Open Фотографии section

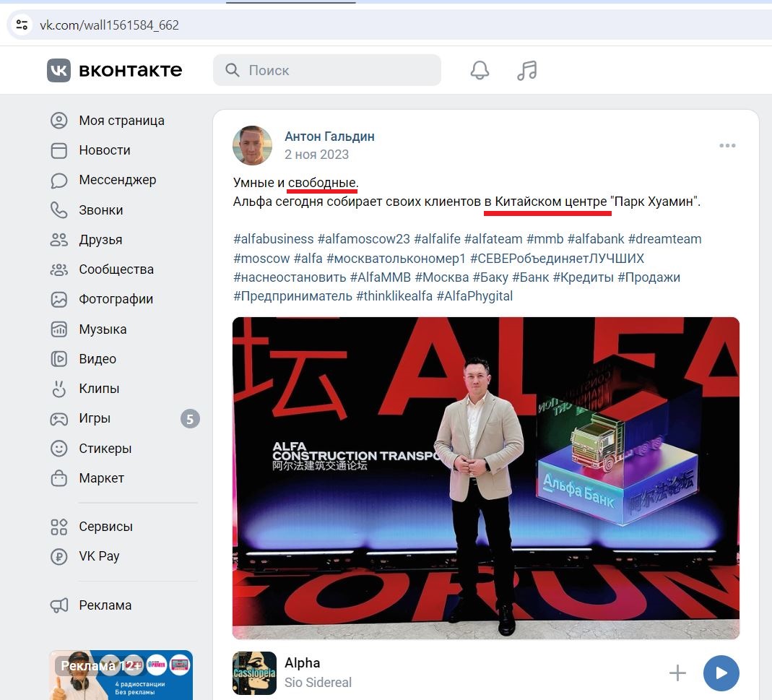click(116, 299)
